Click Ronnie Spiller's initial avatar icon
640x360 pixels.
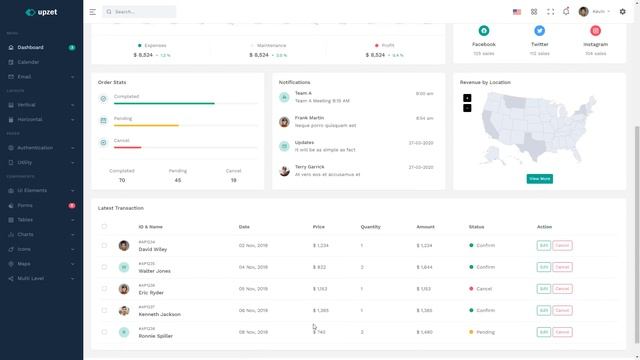[124, 332]
